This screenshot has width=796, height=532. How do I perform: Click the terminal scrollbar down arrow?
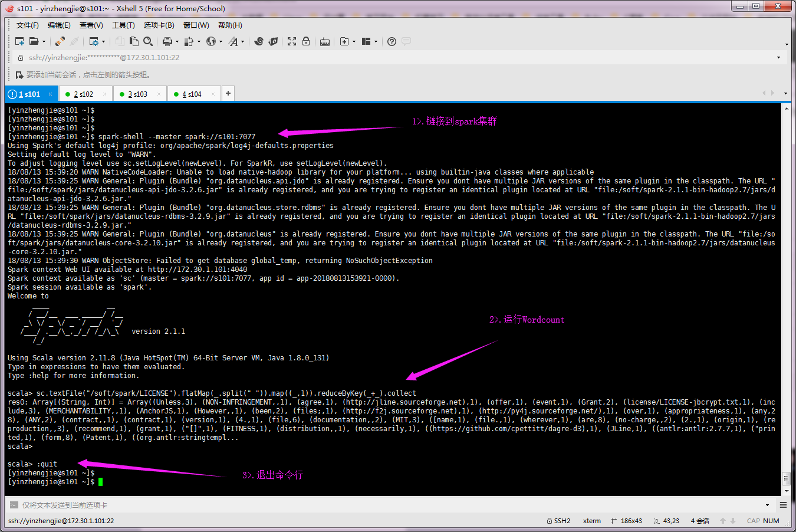pos(786,491)
